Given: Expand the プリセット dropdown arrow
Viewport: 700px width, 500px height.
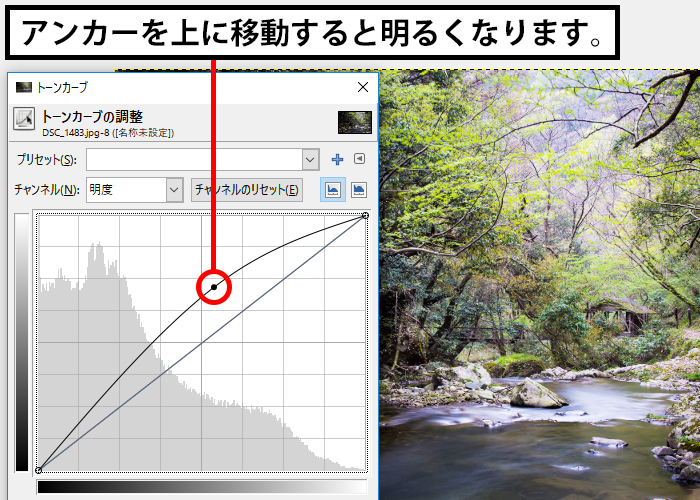Looking at the screenshot, I should (x=309, y=159).
